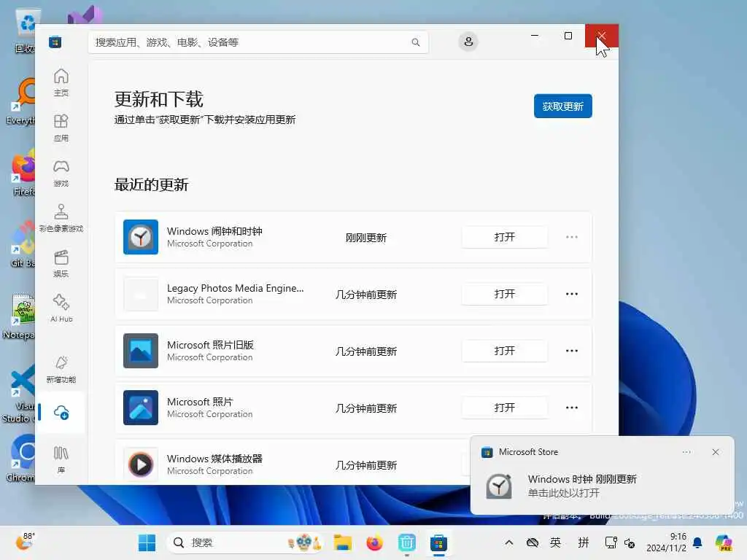The height and width of the screenshot is (560, 747).
Task: Click the Pinyin IME mode indicator
Action: click(584, 542)
